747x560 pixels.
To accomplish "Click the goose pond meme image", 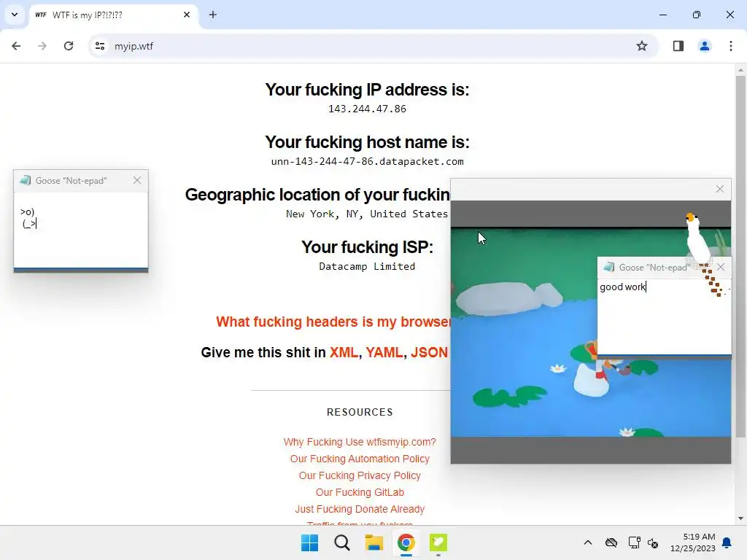I will [524, 332].
